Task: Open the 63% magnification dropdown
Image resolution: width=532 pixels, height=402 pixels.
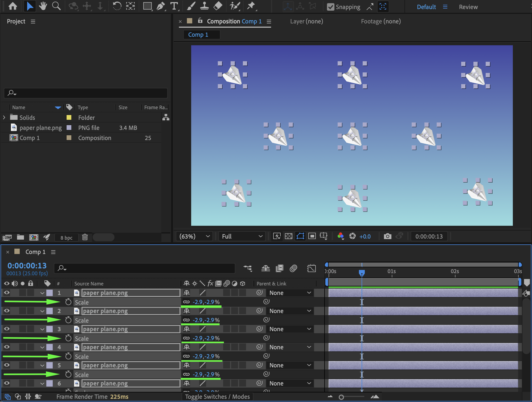Action: coord(194,236)
